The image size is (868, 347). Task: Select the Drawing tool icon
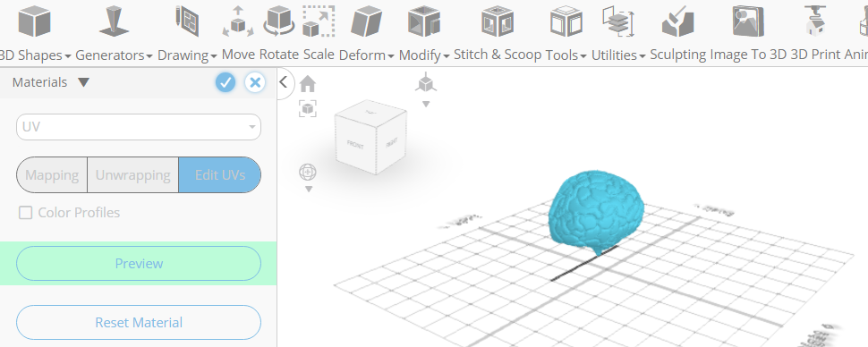click(x=187, y=21)
